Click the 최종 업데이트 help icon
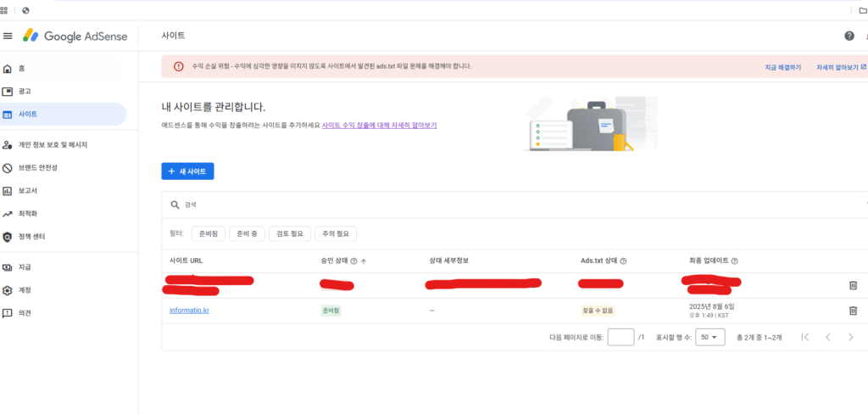This screenshot has height=415, width=868. click(x=734, y=261)
